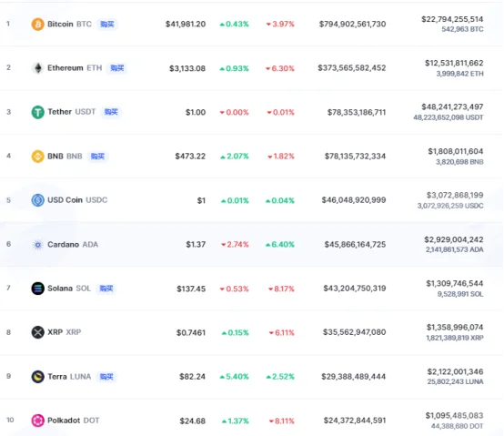The width and height of the screenshot is (504, 436).
Task: Click the Bitcoin orange coin icon
Action: tap(37, 24)
